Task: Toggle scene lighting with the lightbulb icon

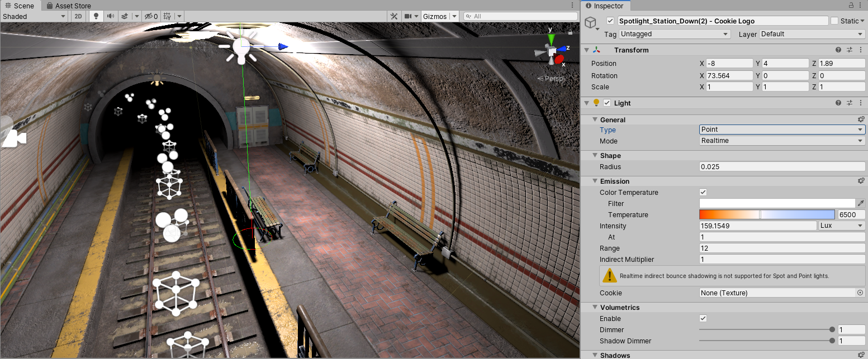Action: (x=96, y=16)
